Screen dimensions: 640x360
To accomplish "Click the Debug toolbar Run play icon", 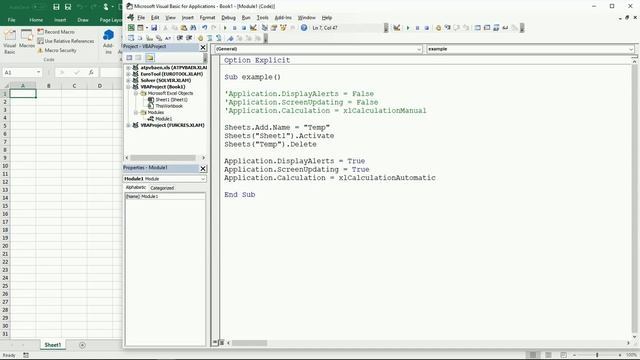I will pos(408,28).
